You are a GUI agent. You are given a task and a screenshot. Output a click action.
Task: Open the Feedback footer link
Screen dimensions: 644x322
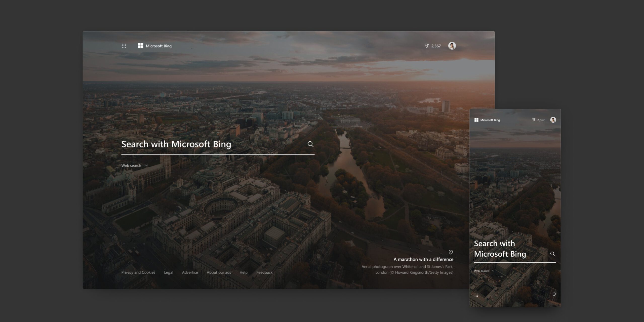click(x=264, y=272)
